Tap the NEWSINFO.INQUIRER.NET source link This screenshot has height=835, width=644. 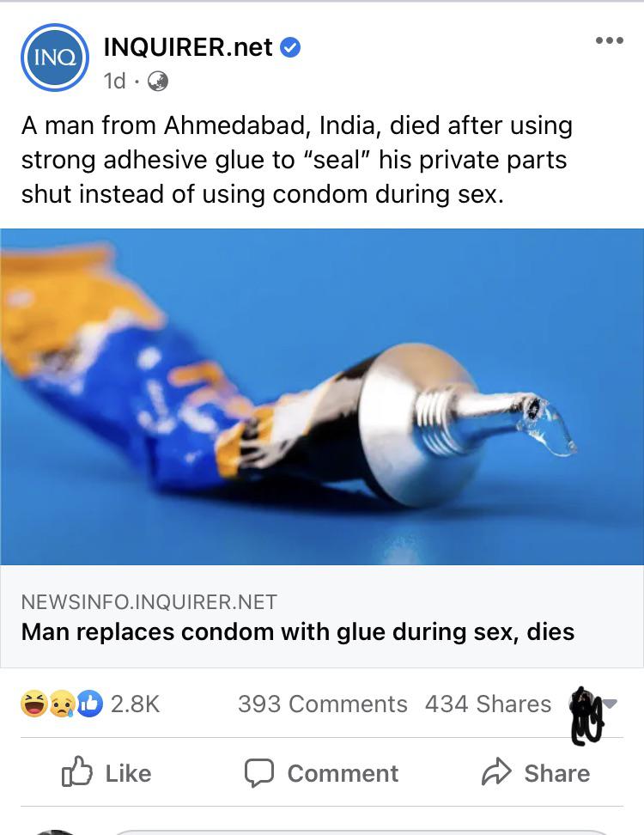(149, 601)
